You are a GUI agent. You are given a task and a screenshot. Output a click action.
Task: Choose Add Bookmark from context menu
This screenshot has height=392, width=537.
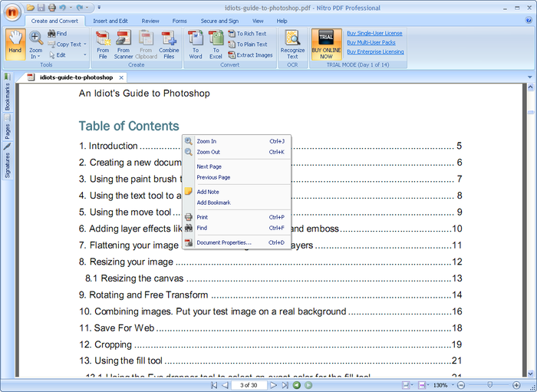tap(213, 203)
